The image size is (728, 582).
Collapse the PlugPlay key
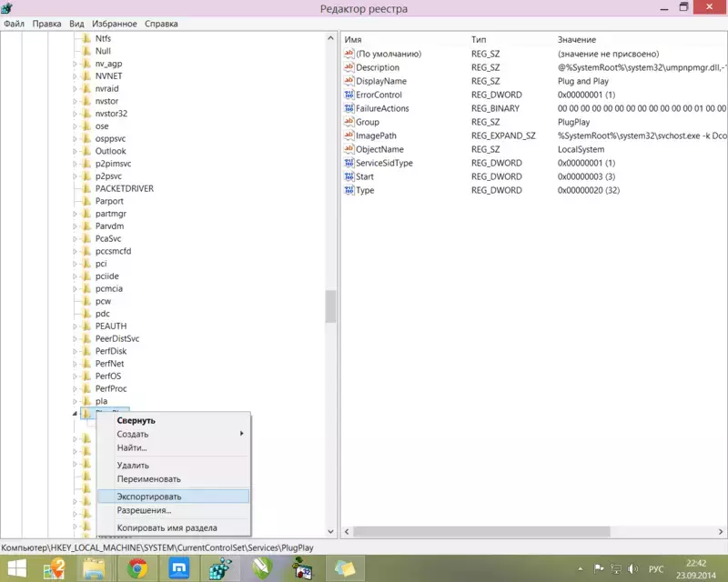[75, 413]
